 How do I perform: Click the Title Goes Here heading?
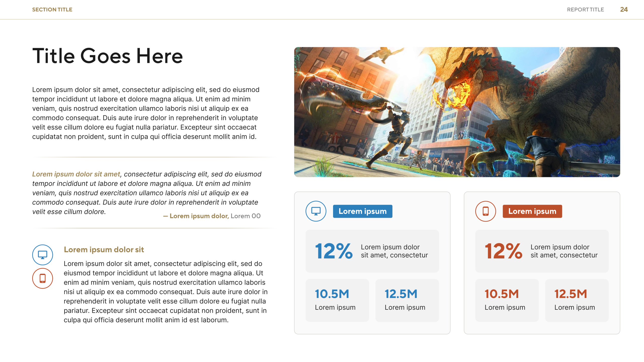[x=108, y=56]
